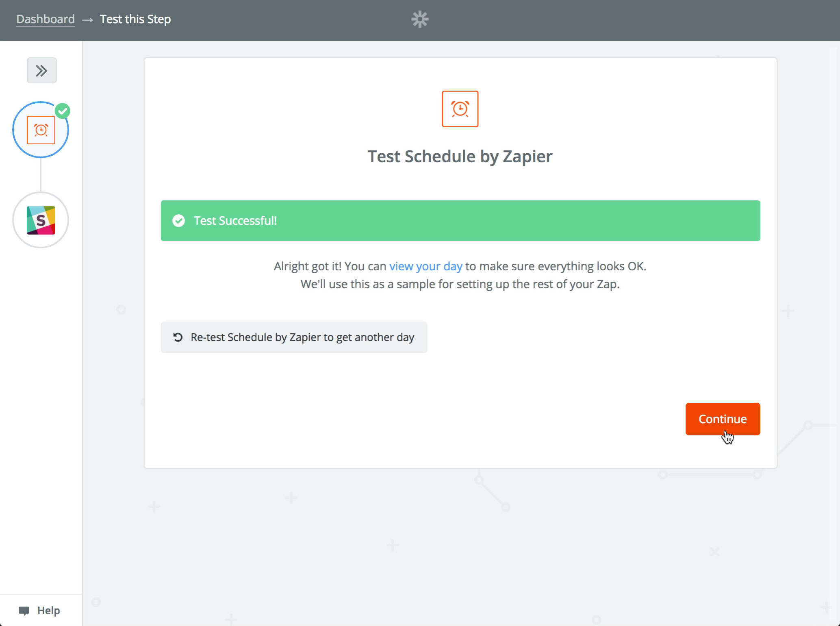The width and height of the screenshot is (840, 626).
Task: Click the Test Successful checkmark icon
Action: [179, 220]
